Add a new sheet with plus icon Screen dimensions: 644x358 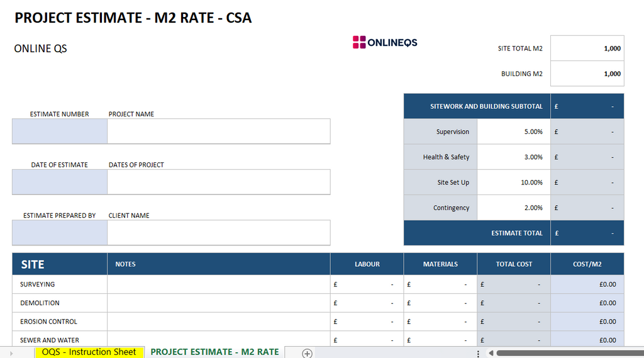pos(307,353)
